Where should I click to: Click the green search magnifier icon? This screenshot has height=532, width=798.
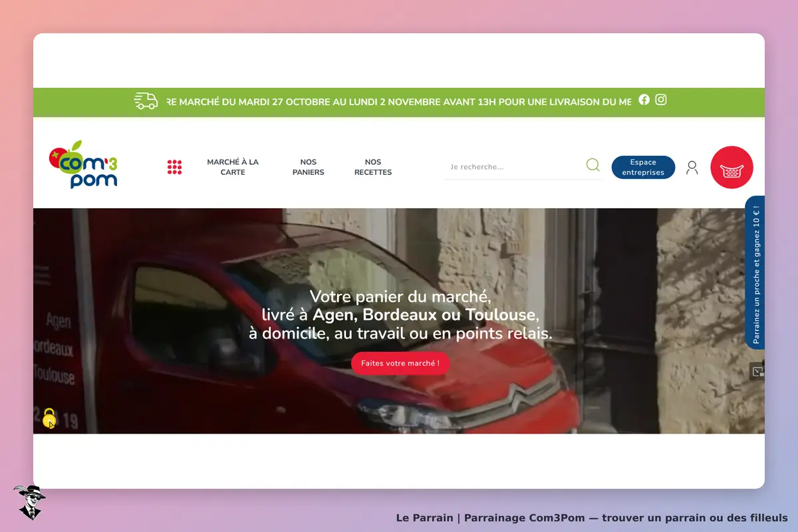593,165
